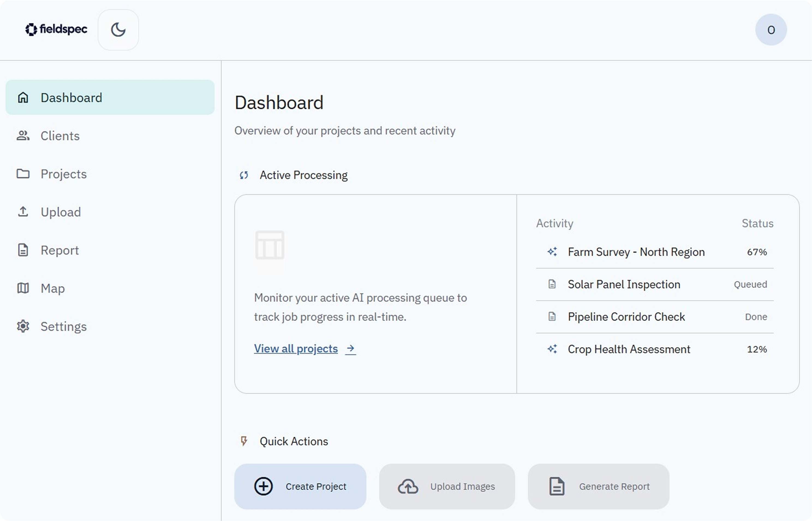The width and height of the screenshot is (812, 521).
Task: Go to the Dashboard menu item
Action: click(x=110, y=97)
